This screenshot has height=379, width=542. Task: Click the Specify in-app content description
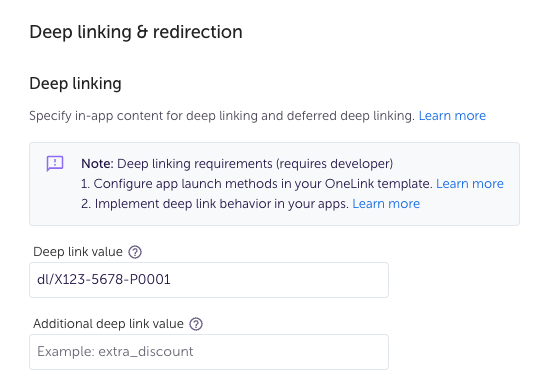coord(222,116)
